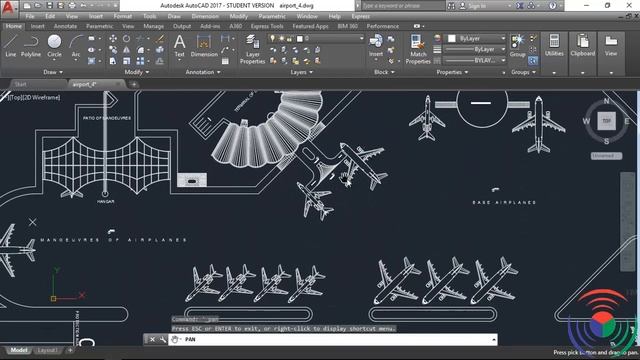Open the lineweight ByLayer dropdown

[x=503, y=49]
